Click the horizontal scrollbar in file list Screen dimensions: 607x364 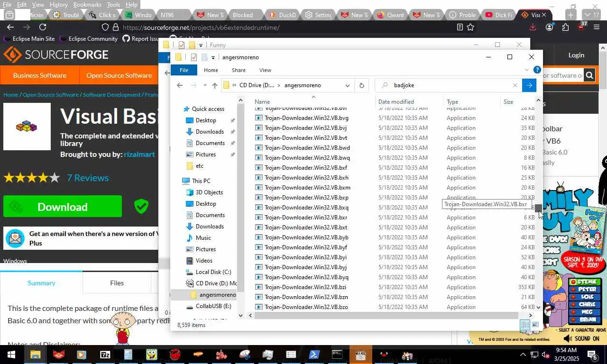tap(386, 316)
